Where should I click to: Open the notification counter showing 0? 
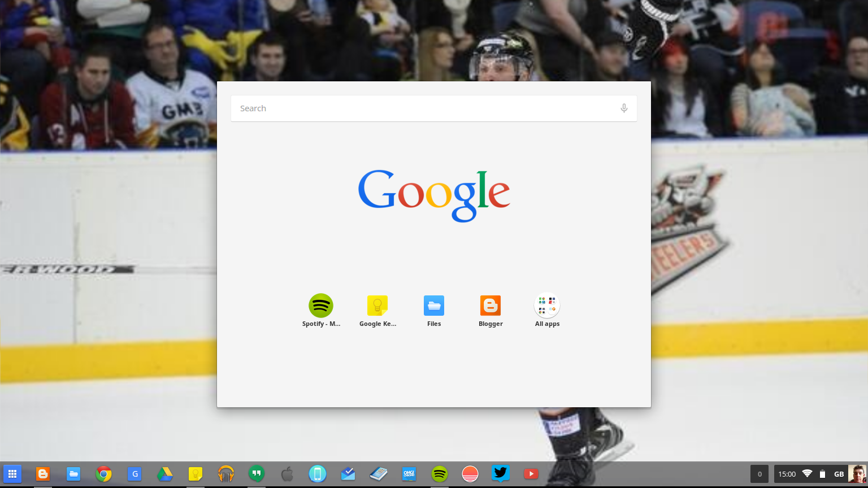coord(759,474)
